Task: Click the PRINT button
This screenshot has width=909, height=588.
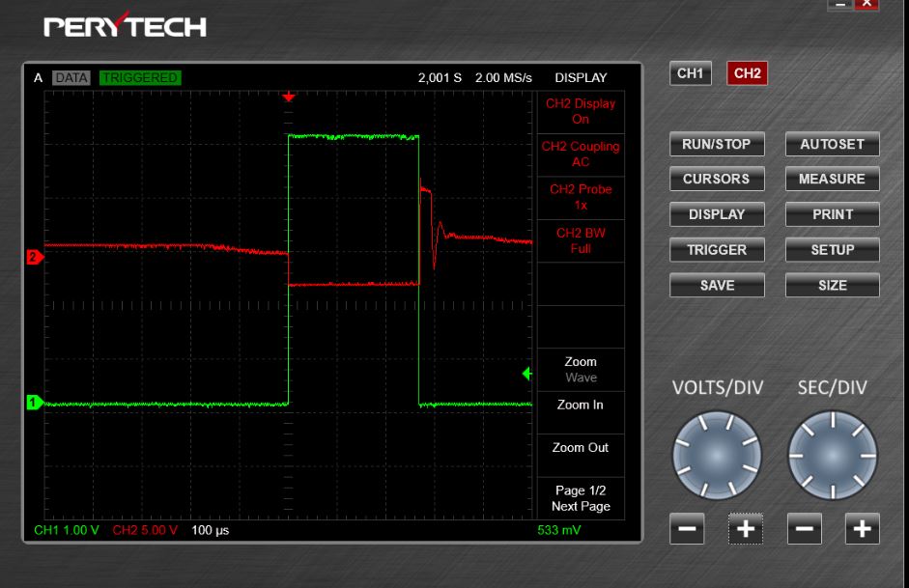Action: coord(832,214)
